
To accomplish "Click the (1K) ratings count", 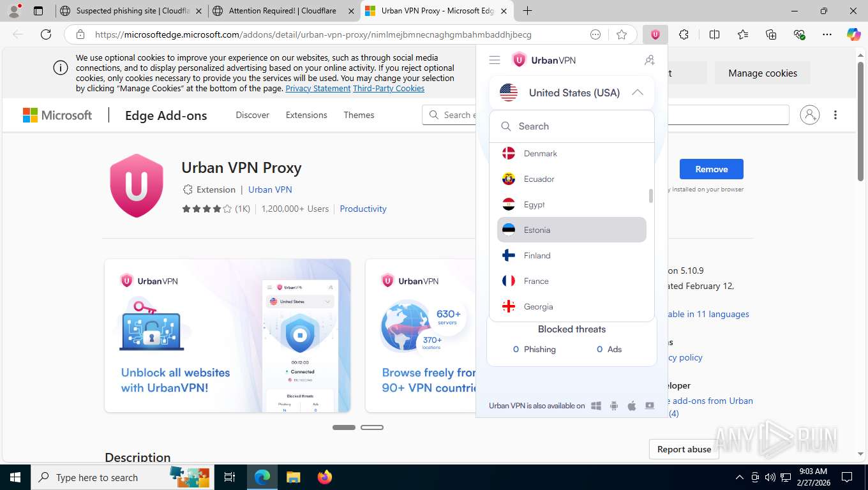I will pos(243,209).
